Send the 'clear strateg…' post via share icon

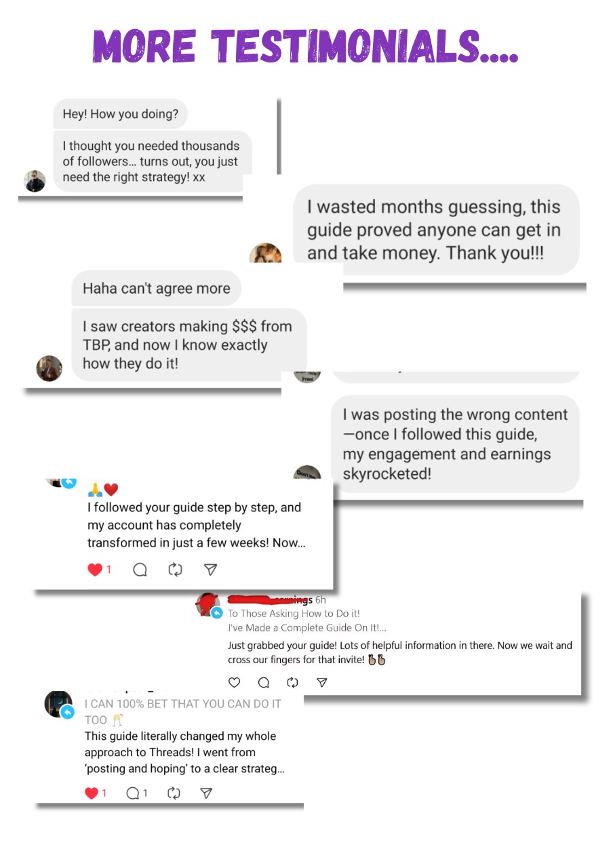(x=207, y=793)
